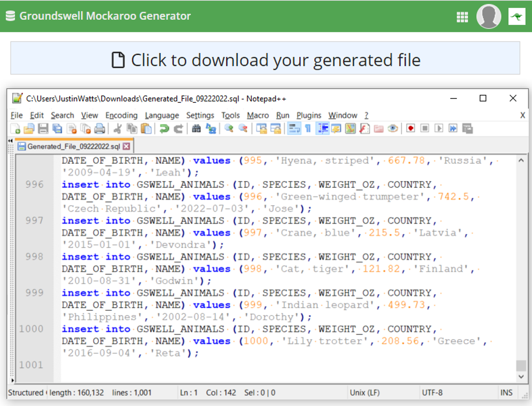Open the apps grid icon in header

point(462,17)
